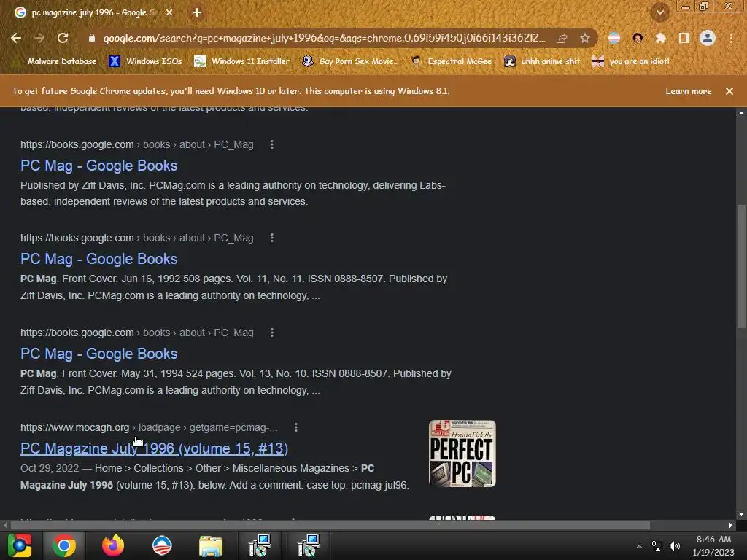Open PC Magazine July 1996 (volume 15, #13) link

[154, 448]
